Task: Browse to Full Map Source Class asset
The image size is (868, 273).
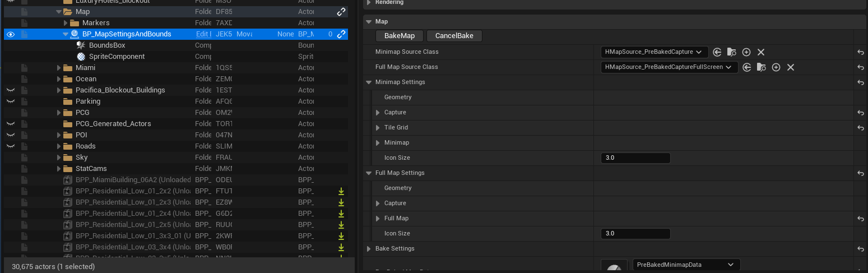Action: 761,67
